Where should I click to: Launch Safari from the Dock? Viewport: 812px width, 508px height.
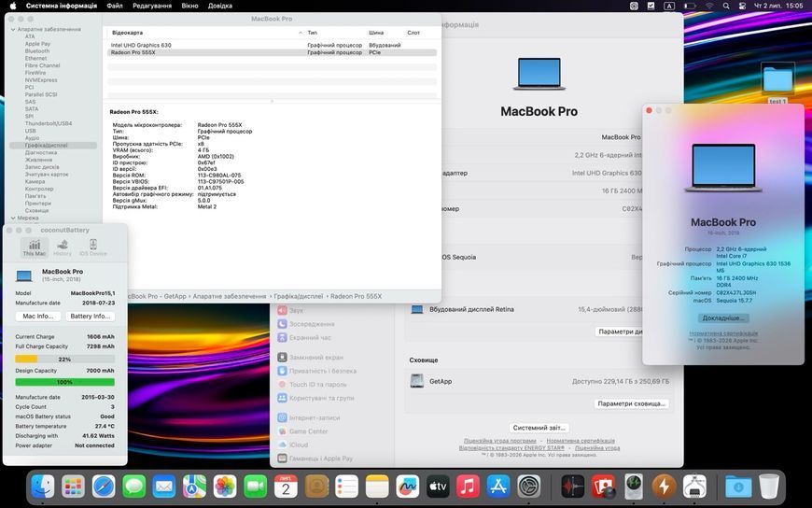click(x=104, y=487)
